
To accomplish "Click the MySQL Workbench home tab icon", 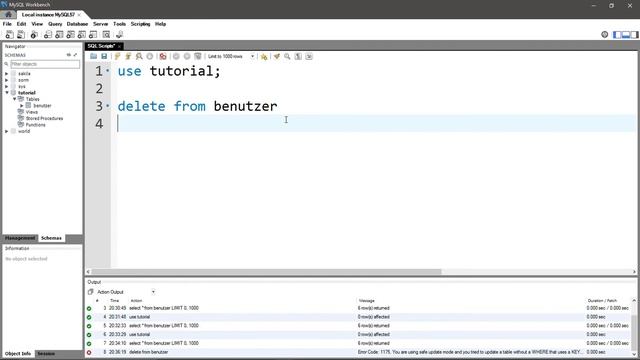I will tap(8, 15).
